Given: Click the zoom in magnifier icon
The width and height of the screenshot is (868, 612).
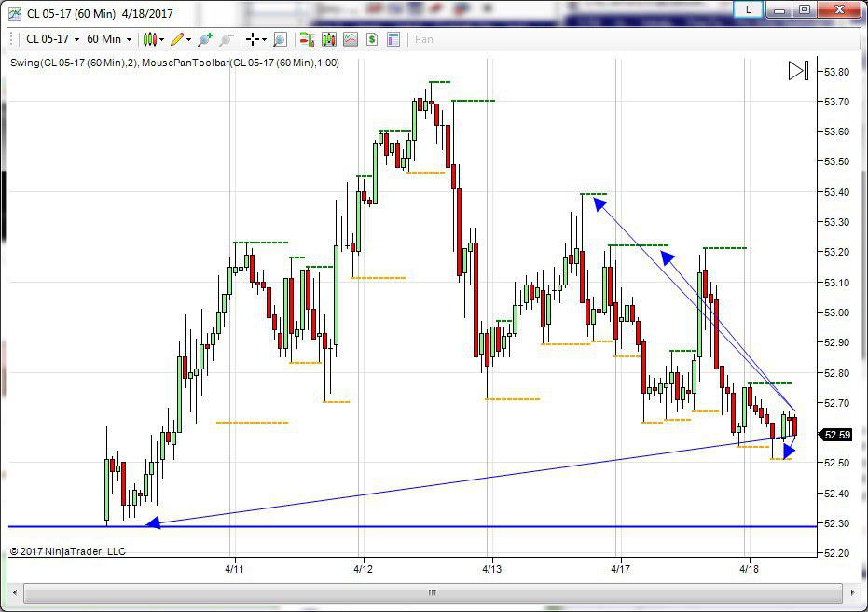Looking at the screenshot, I should (205, 39).
